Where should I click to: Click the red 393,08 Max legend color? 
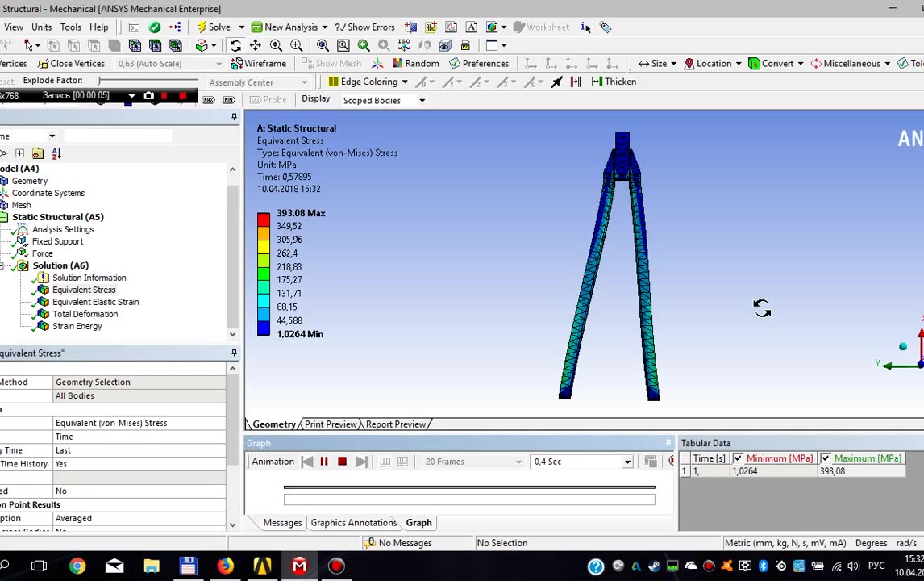pyautogui.click(x=264, y=218)
